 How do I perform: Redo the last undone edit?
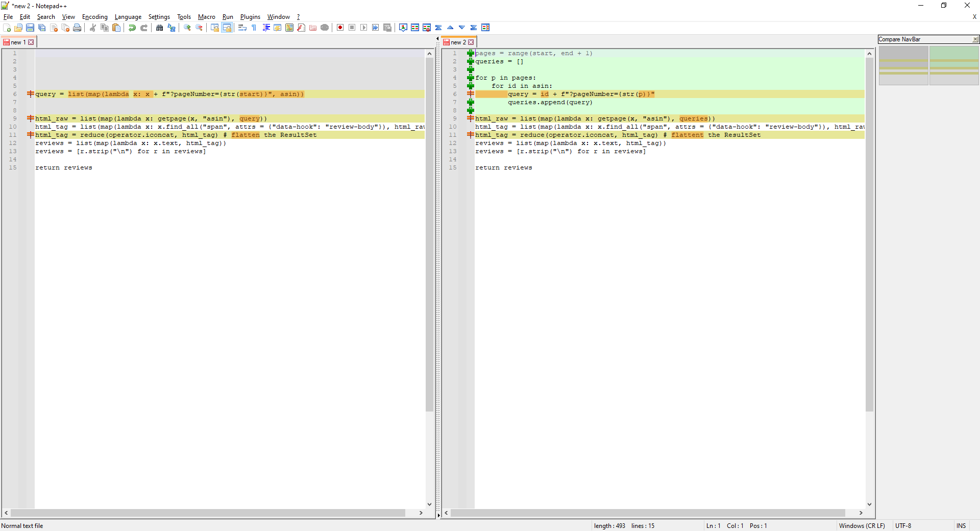pos(144,28)
